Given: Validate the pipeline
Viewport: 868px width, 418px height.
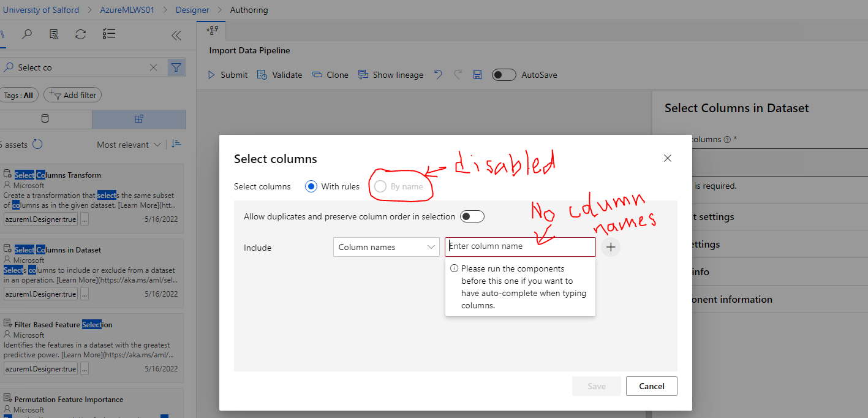Looking at the screenshot, I should point(279,75).
